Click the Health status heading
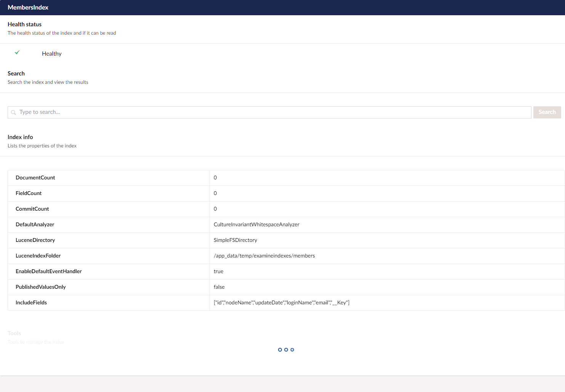565x392 pixels. point(24,24)
